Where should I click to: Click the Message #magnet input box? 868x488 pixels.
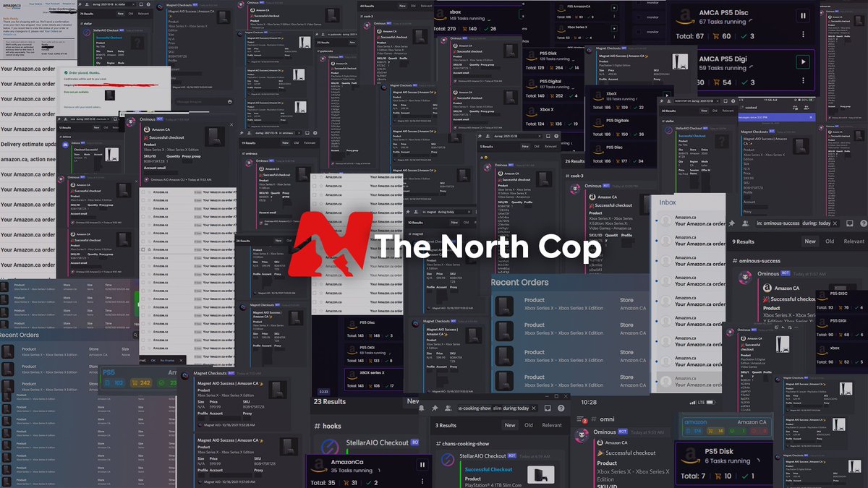[x=205, y=102]
